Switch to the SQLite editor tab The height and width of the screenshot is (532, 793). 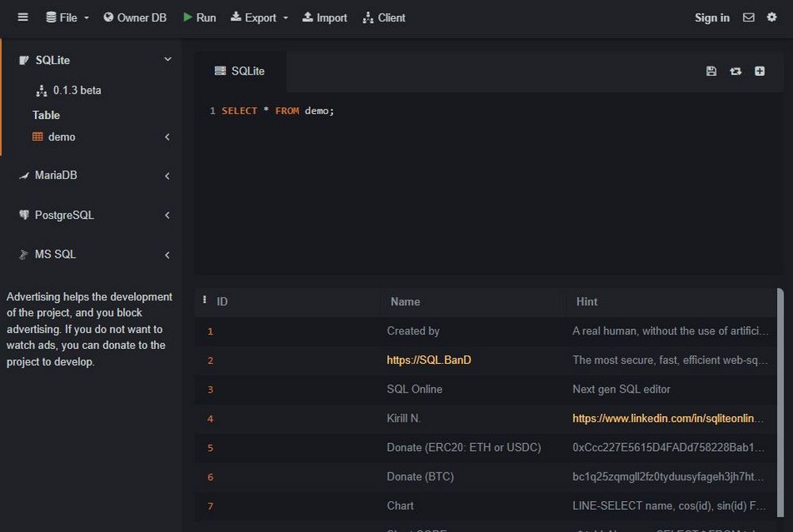[240, 71]
